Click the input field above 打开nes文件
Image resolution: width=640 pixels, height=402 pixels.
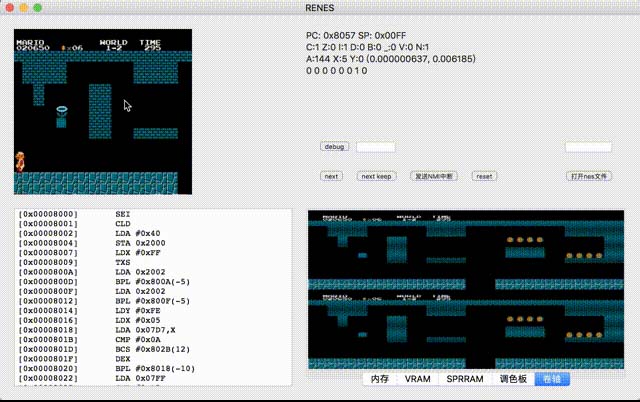(x=588, y=147)
